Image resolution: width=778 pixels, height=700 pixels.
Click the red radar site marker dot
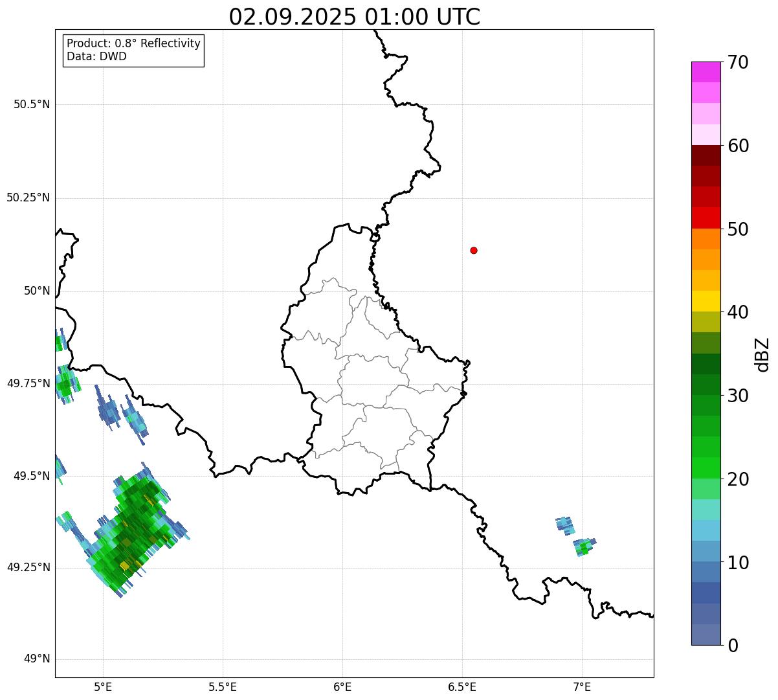pos(474,250)
